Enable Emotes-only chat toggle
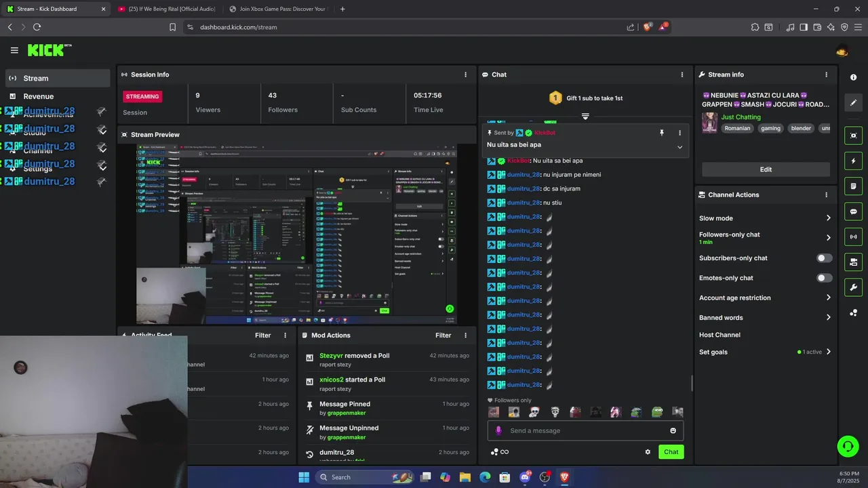This screenshot has height=488, width=868. 824,278
